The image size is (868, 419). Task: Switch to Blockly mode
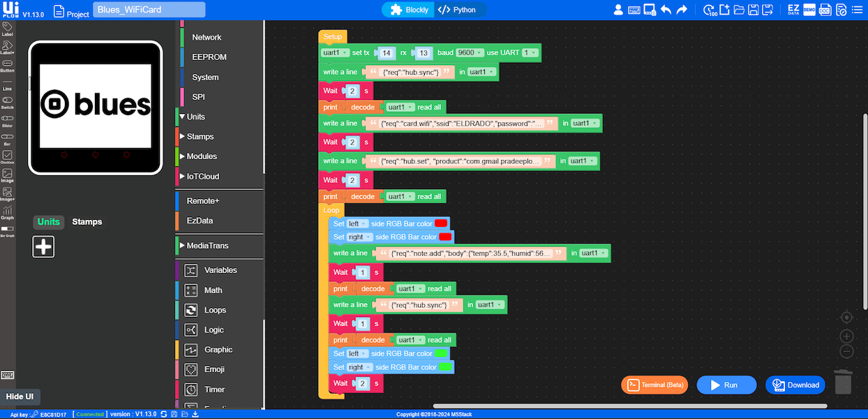point(409,10)
